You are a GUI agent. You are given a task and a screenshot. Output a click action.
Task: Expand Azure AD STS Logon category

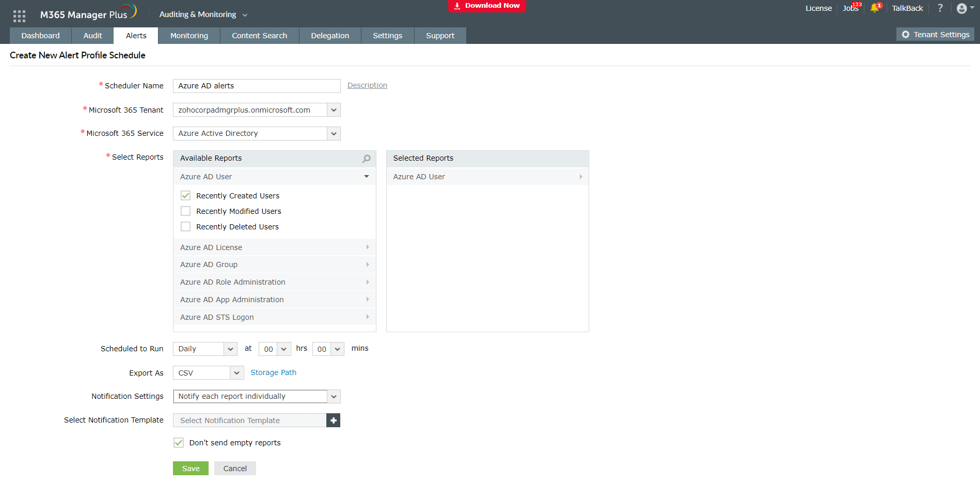pyautogui.click(x=275, y=317)
